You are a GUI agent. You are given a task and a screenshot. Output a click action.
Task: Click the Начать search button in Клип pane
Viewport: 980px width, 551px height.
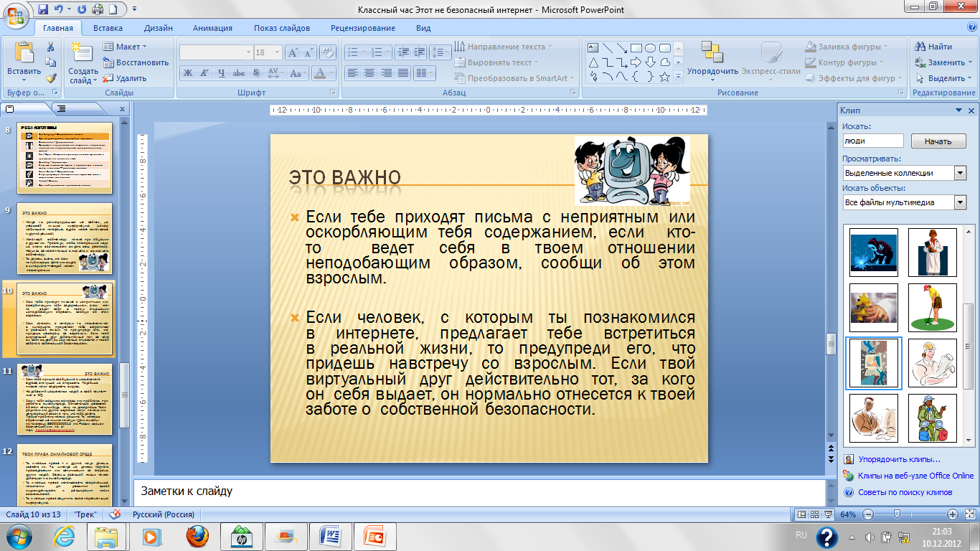coord(938,141)
